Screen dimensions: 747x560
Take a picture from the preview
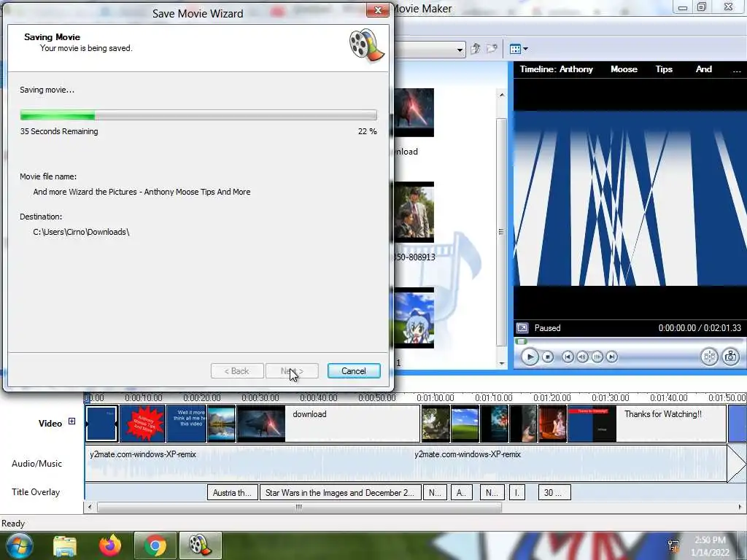click(x=730, y=357)
